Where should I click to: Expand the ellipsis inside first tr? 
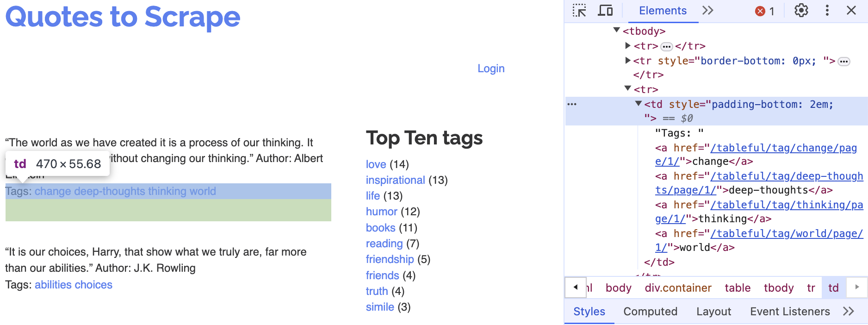[666, 46]
